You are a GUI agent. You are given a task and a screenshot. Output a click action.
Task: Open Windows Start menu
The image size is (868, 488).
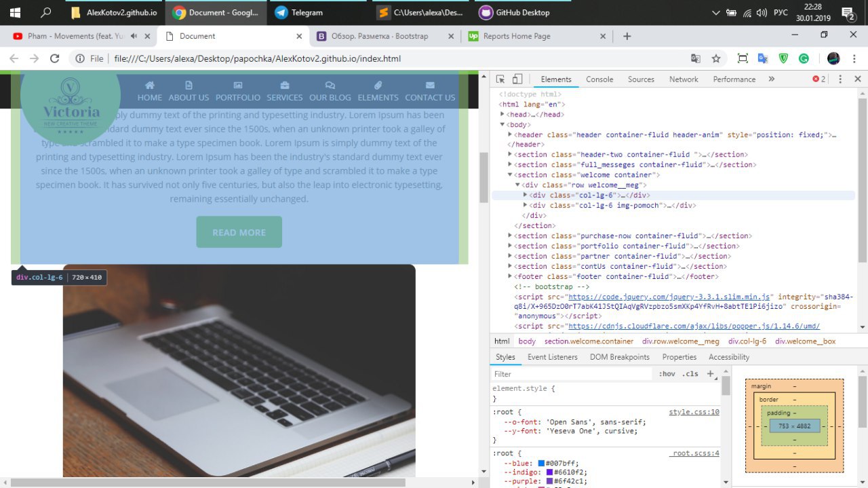pyautogui.click(x=14, y=12)
